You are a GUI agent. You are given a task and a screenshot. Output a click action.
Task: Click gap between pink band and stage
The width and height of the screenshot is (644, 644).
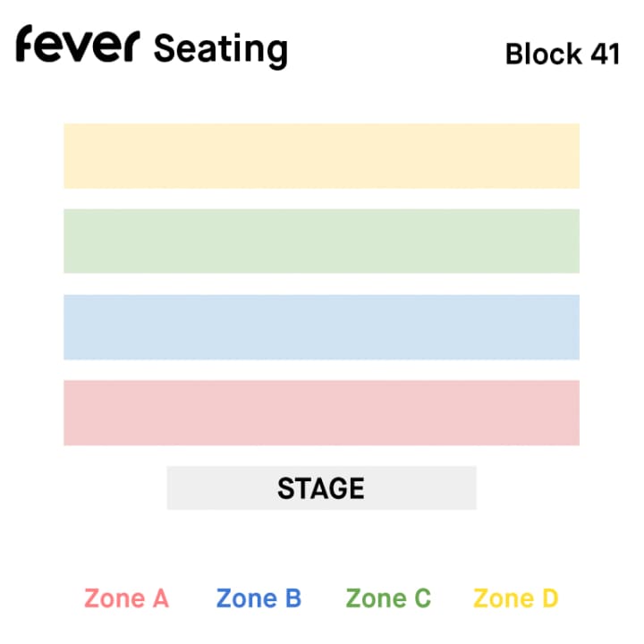coord(322,455)
